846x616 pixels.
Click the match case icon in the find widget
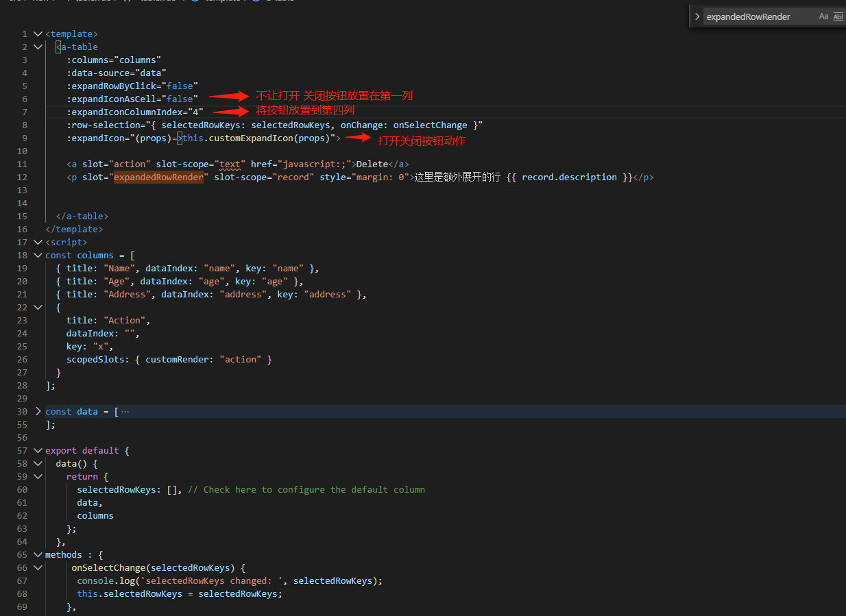(x=825, y=16)
